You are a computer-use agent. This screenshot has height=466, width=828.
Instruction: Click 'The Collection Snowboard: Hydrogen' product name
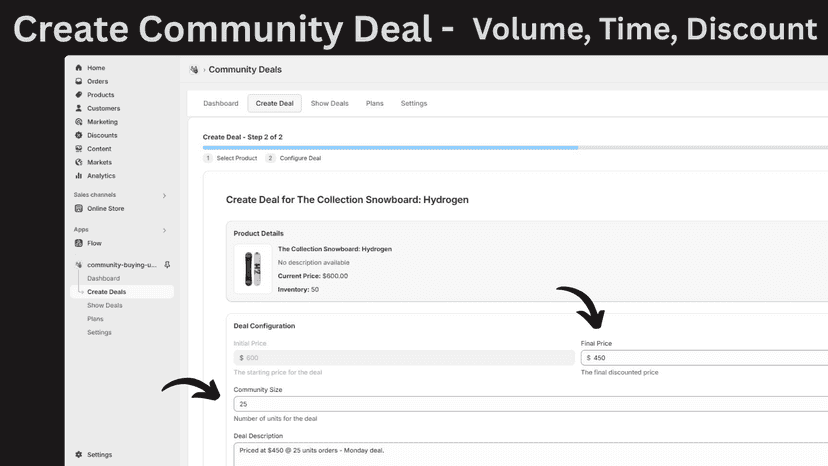click(x=335, y=249)
